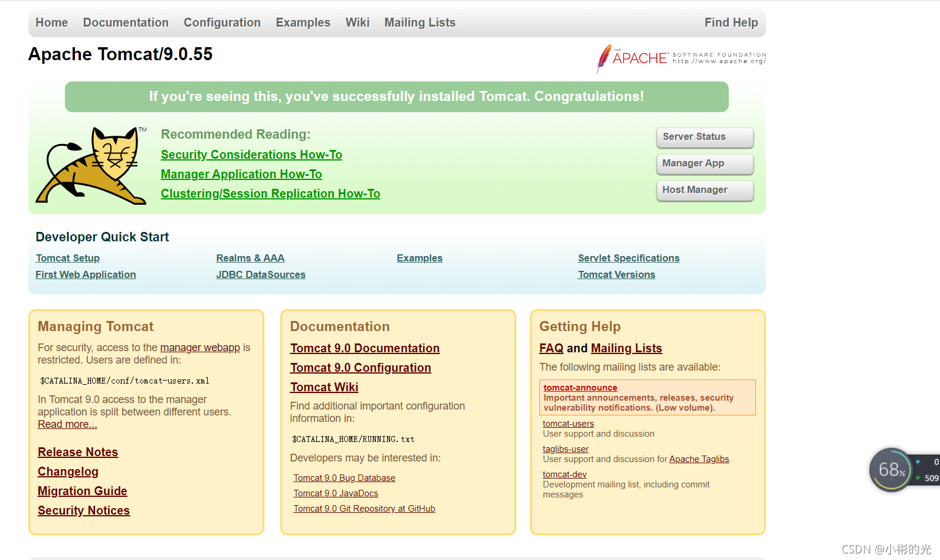Open the Documentation navigation item

point(126,22)
